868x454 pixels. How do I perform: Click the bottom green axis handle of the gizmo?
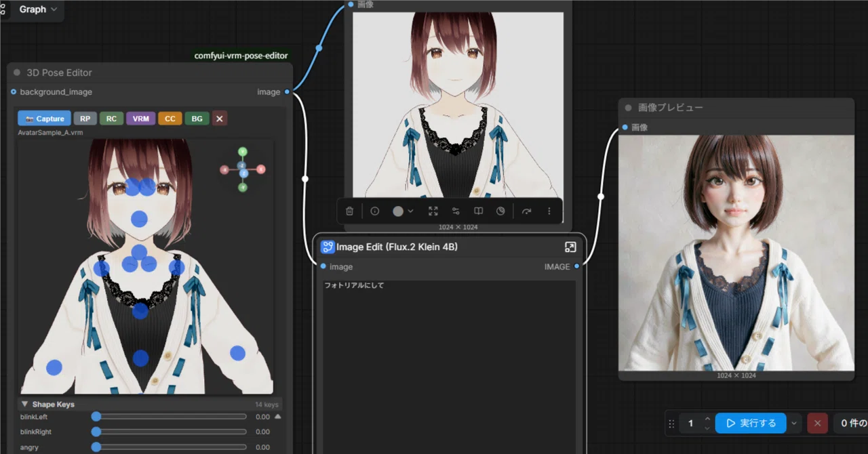[243, 187]
